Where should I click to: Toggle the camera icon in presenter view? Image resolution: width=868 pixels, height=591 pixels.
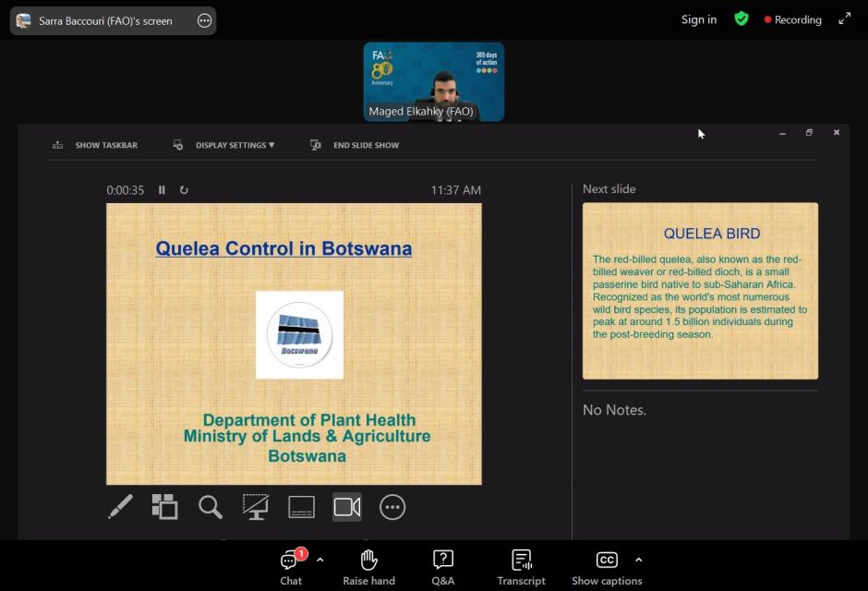347,507
